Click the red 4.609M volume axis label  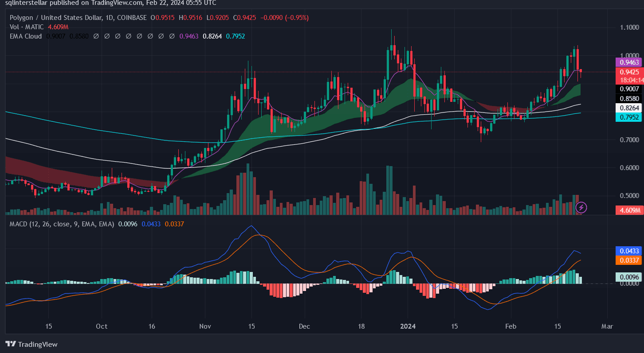tap(629, 210)
